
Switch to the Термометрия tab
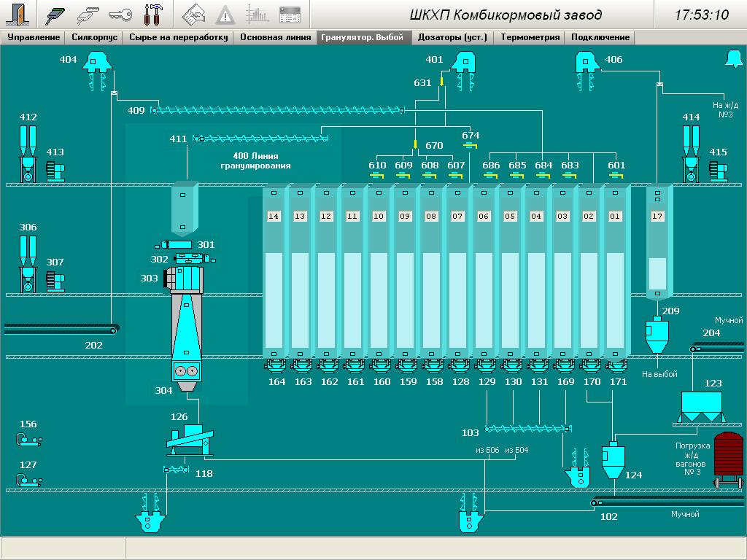pyautogui.click(x=530, y=37)
